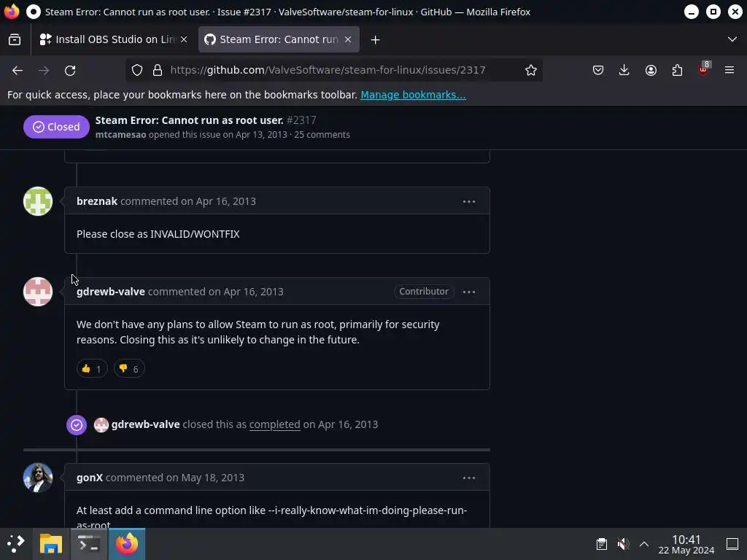
Task: Open mtcamesao author profile link
Action: 120,135
